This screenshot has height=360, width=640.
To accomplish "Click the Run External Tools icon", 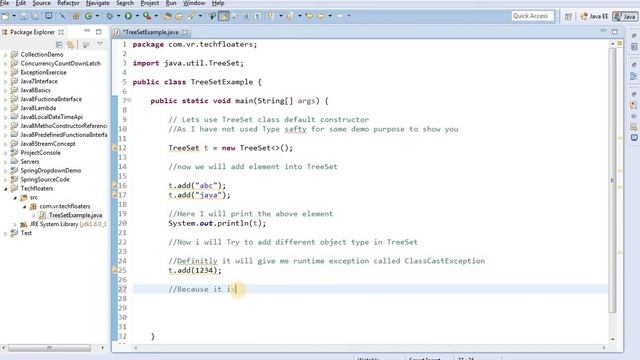I will (x=147, y=16).
